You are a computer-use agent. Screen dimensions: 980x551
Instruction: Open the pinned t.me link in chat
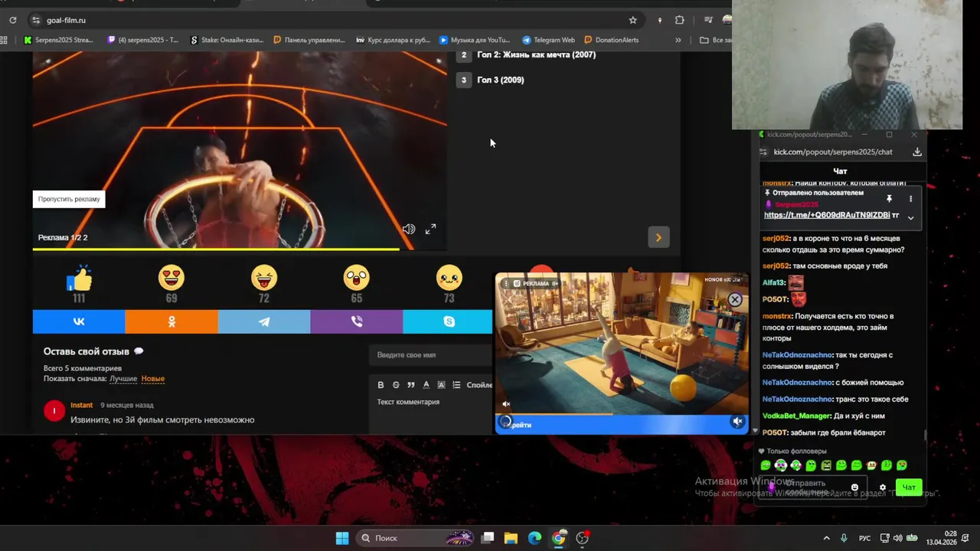[x=827, y=215]
